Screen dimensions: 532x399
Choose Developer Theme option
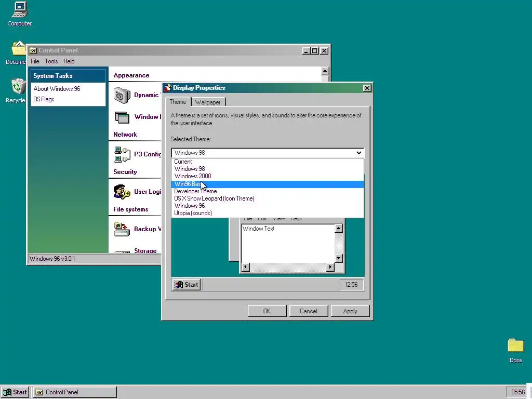click(x=268, y=191)
